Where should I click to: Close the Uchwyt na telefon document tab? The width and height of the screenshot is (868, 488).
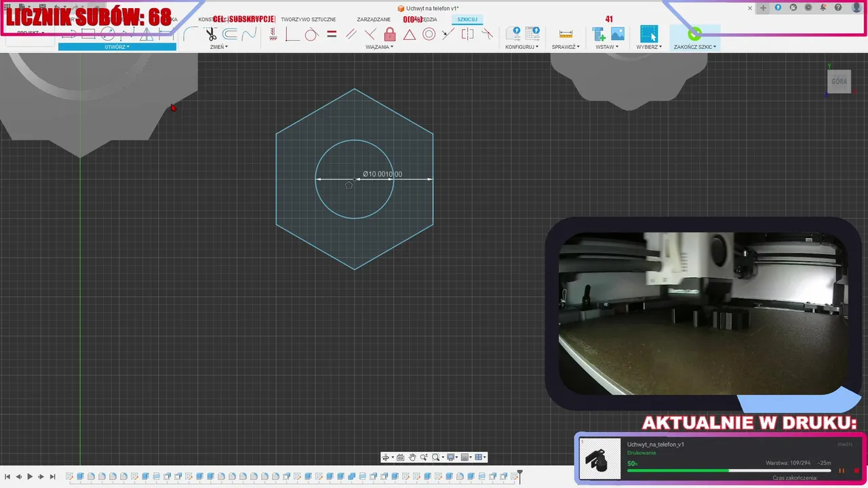750,8
